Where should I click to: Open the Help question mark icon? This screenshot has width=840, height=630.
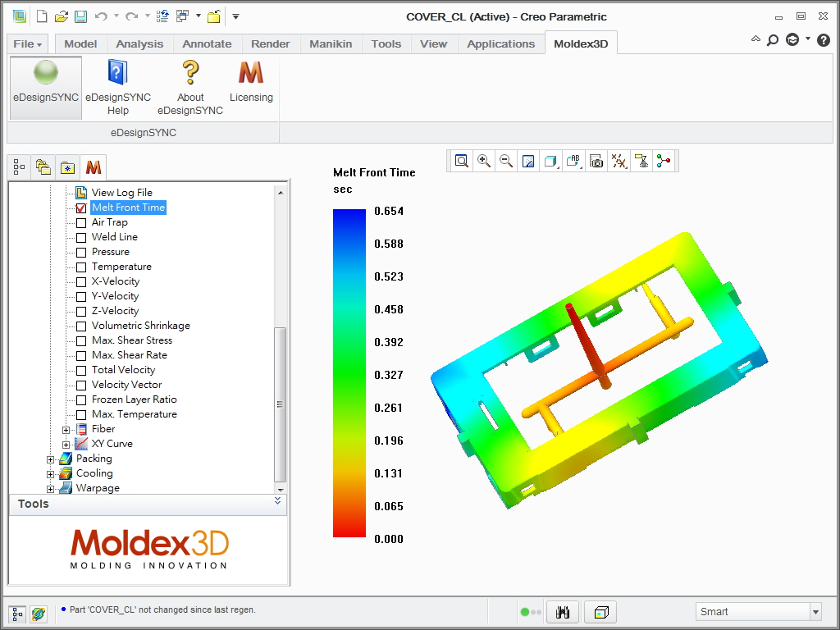tap(824, 39)
